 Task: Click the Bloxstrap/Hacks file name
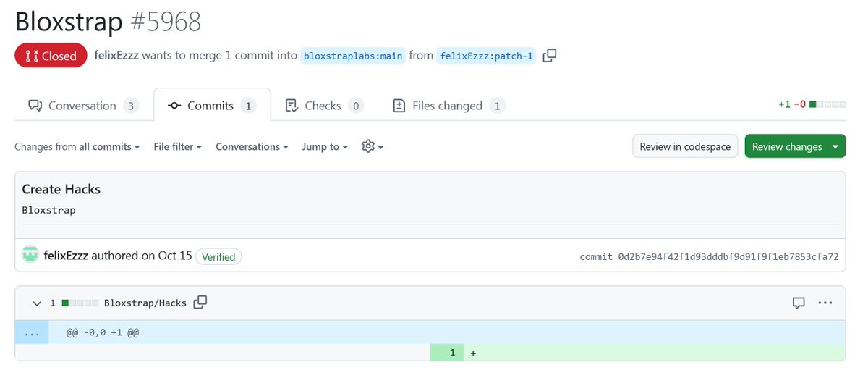coord(145,303)
